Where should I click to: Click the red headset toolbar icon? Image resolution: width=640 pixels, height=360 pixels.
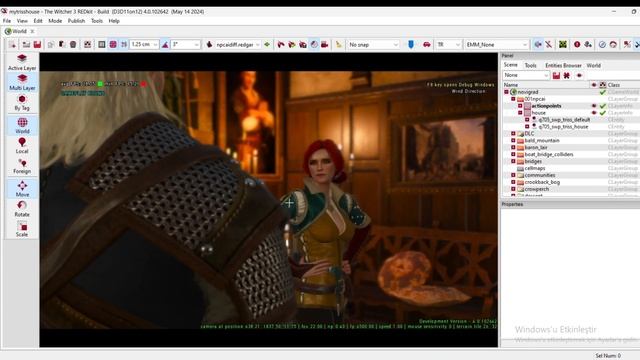tap(613, 44)
